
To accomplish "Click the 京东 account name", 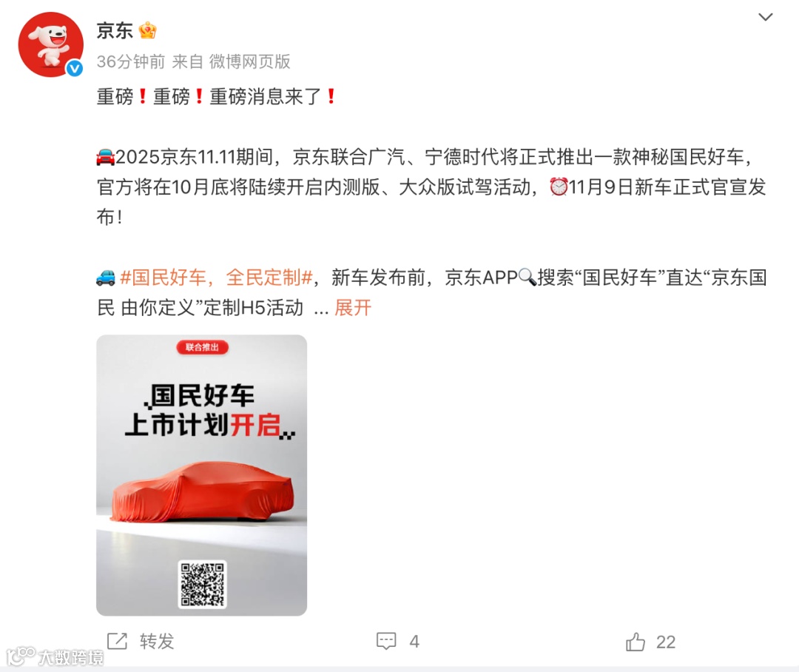I will click(x=115, y=30).
